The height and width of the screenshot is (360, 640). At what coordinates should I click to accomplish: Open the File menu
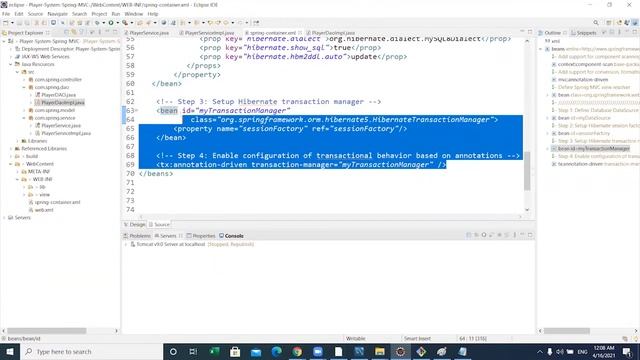coord(6,14)
